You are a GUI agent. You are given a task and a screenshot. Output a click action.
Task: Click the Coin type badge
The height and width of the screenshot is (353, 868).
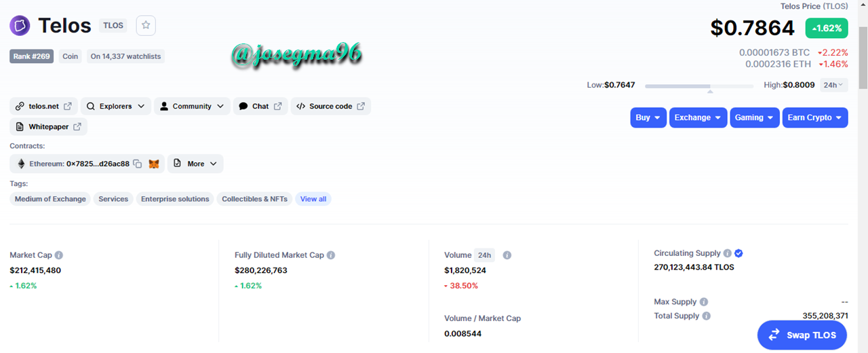click(71, 56)
